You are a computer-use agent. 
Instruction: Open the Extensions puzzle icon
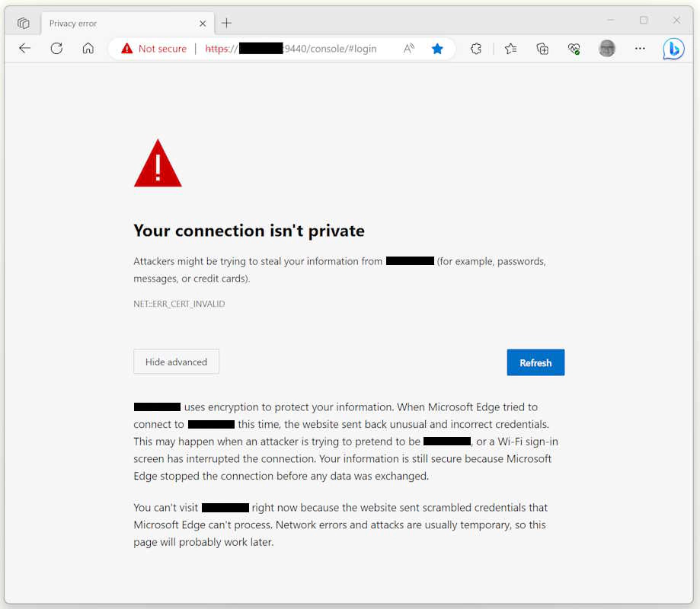pos(476,49)
